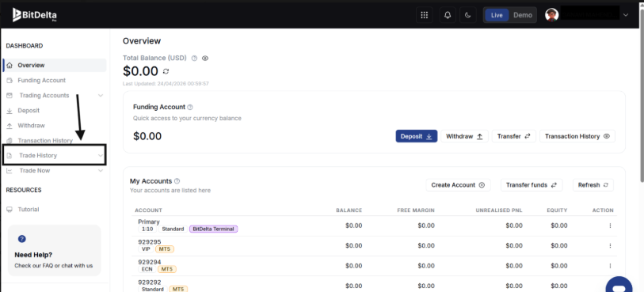Click the My Accounts help icon
Screen dimensions: 644x292
point(177,181)
